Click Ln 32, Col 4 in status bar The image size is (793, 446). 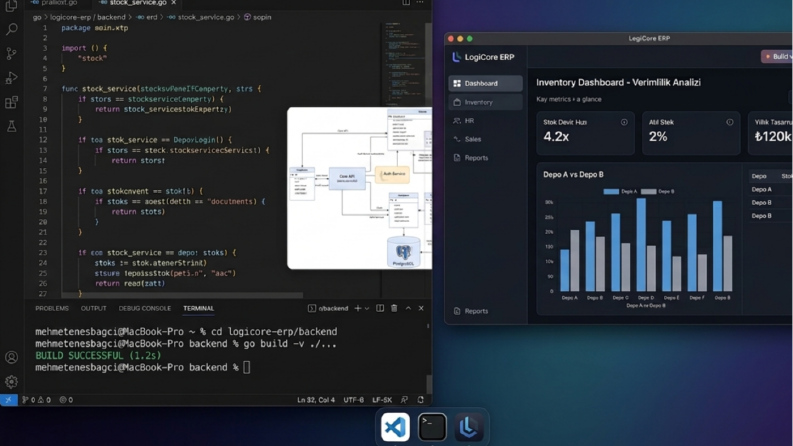[316, 399]
